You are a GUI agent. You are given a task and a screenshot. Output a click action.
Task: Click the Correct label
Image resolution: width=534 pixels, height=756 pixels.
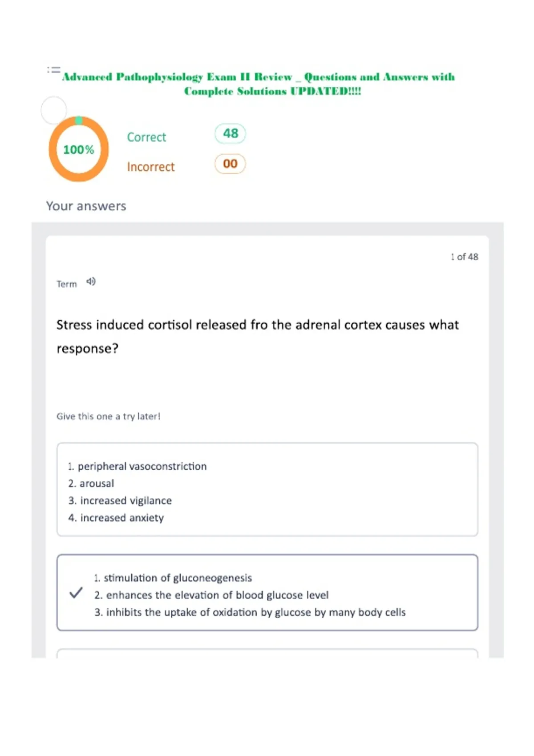pyautogui.click(x=146, y=137)
